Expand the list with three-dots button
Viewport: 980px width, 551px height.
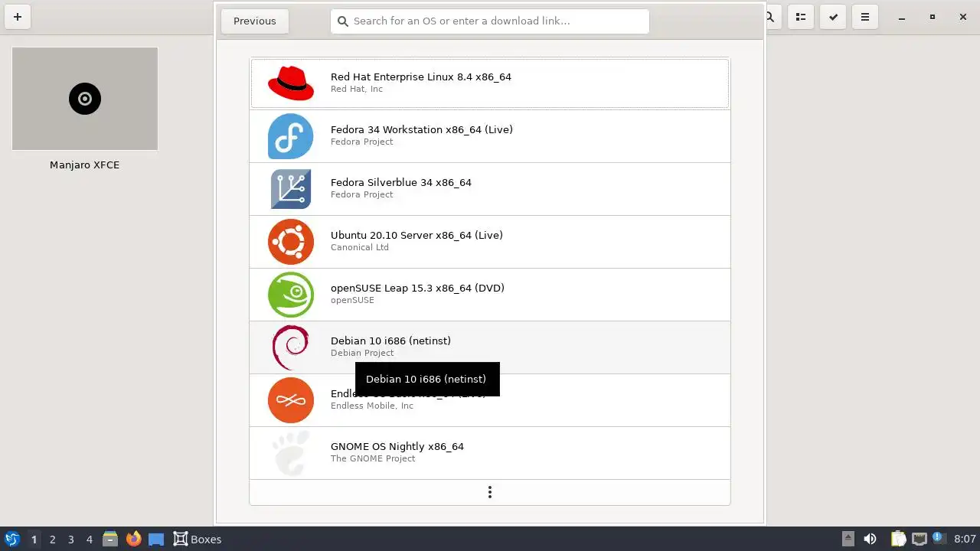(x=490, y=492)
